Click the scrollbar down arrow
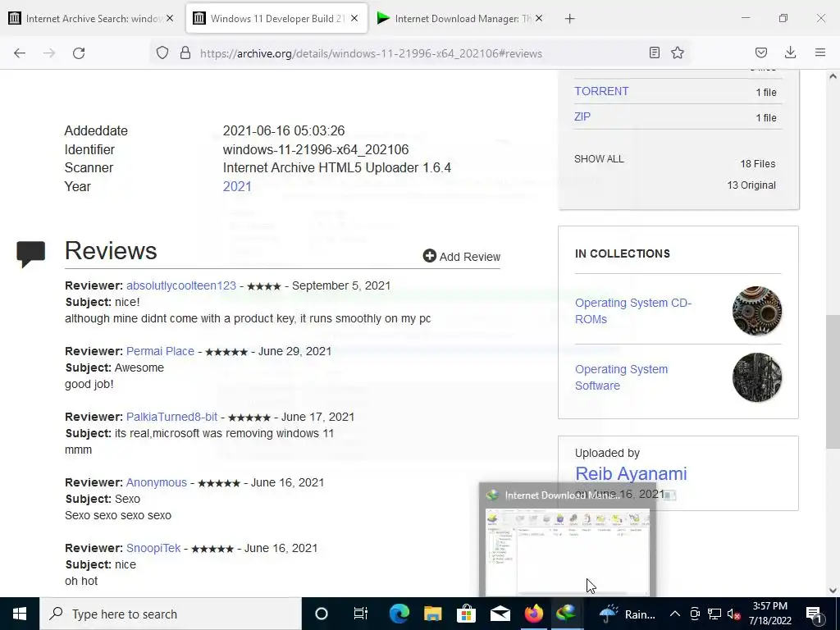 click(x=833, y=591)
